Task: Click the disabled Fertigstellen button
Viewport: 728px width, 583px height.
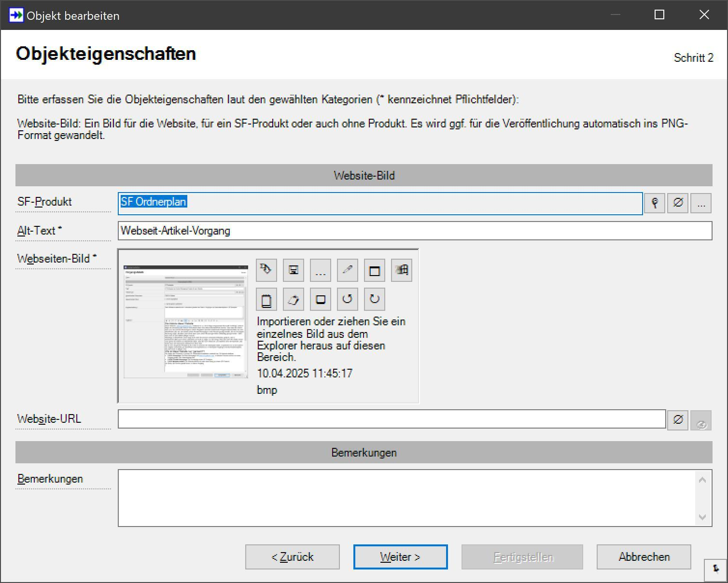Action: click(x=522, y=557)
